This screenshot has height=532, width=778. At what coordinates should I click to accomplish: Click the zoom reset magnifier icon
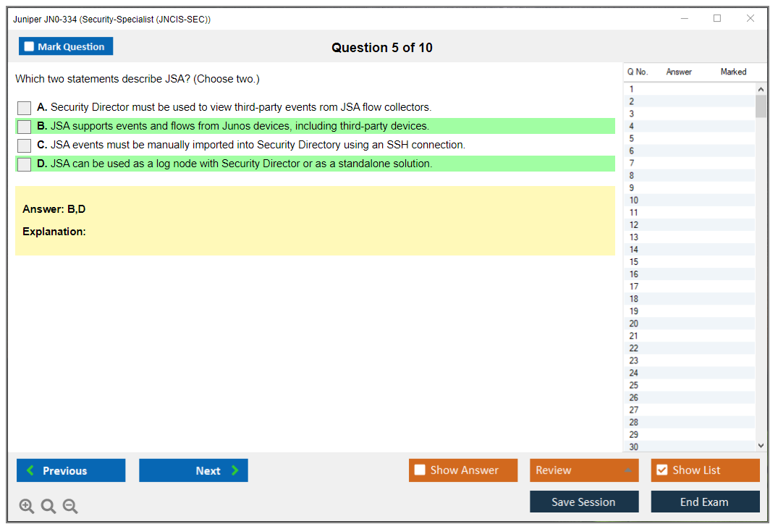(48, 507)
